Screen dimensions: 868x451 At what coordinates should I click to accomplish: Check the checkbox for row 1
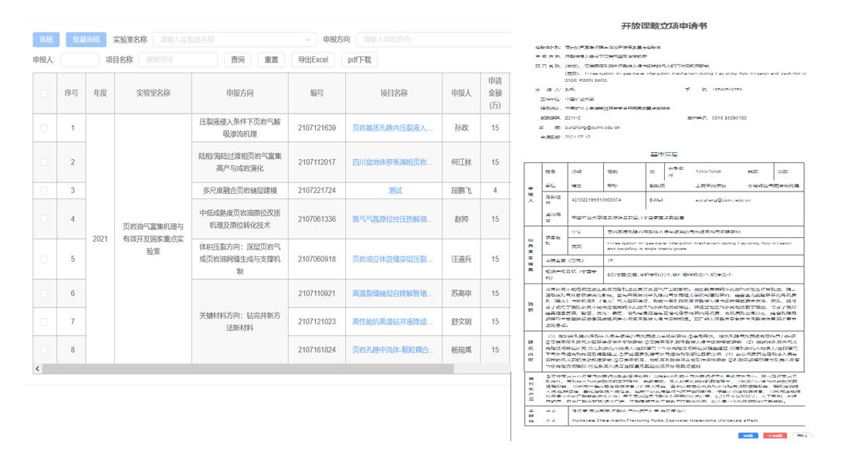tap(44, 127)
